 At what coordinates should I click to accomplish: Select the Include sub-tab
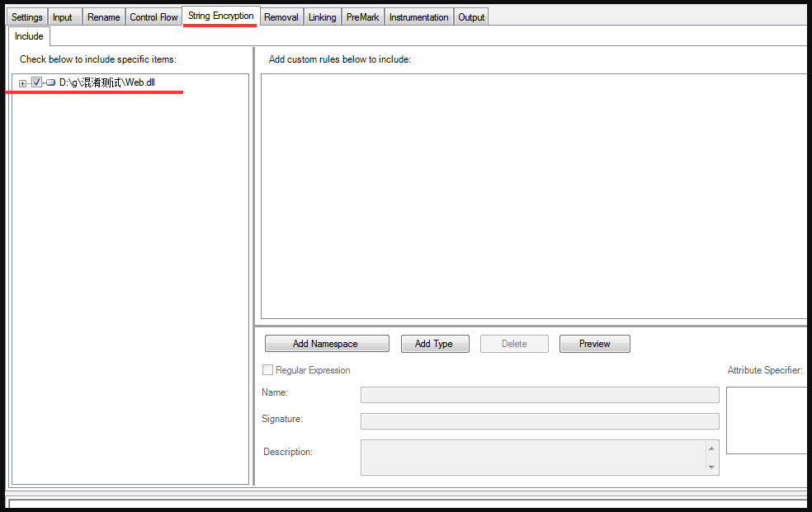28,35
